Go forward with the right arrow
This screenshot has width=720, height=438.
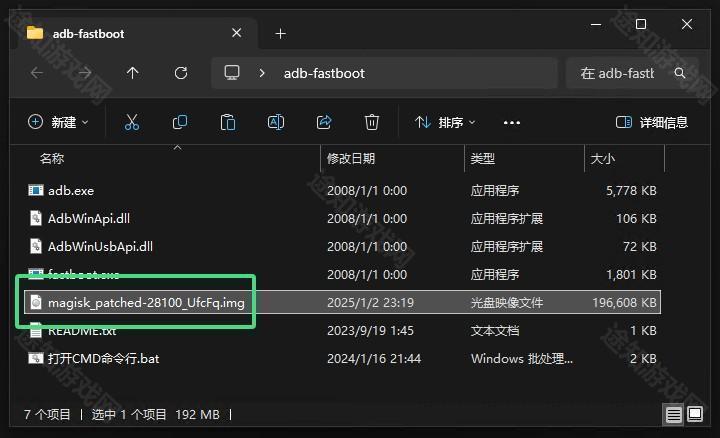[84, 73]
